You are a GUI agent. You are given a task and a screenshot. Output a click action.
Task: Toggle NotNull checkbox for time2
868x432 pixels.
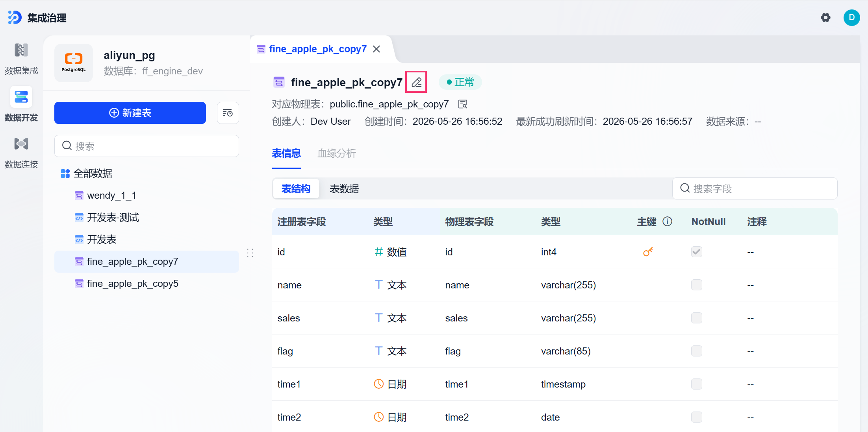pyautogui.click(x=696, y=417)
